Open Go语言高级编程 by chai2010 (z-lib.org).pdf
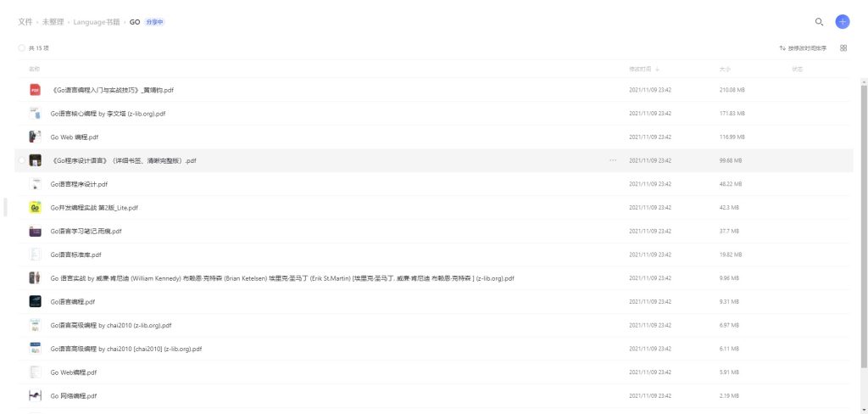 pos(111,325)
